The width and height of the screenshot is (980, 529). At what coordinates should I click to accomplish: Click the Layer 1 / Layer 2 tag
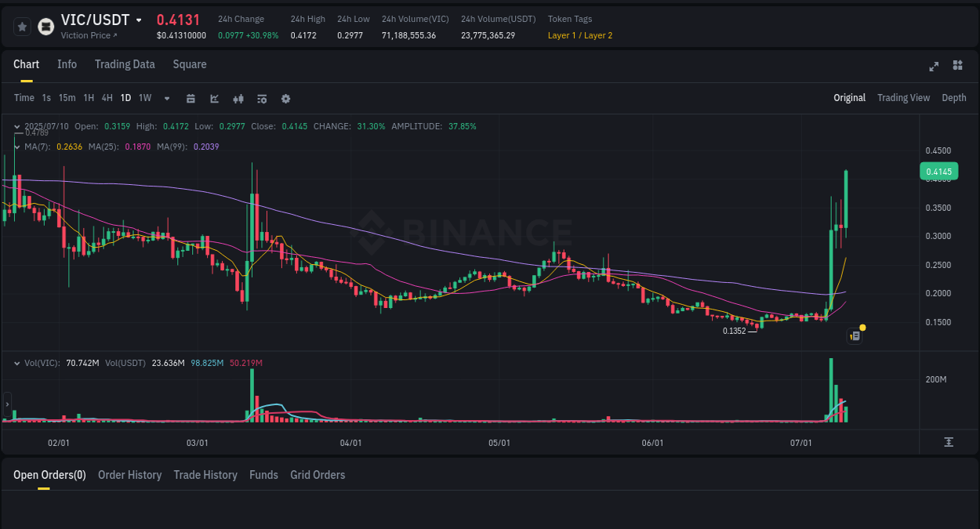pyautogui.click(x=580, y=35)
